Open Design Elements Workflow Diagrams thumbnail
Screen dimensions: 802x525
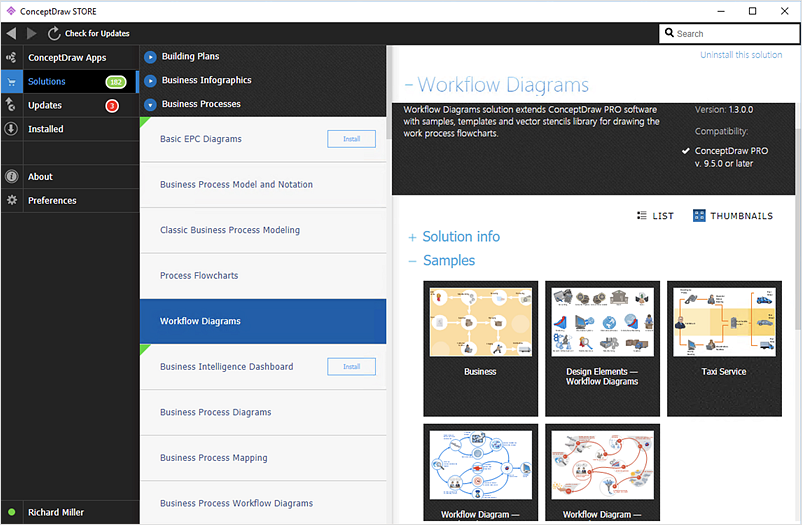[x=602, y=348]
